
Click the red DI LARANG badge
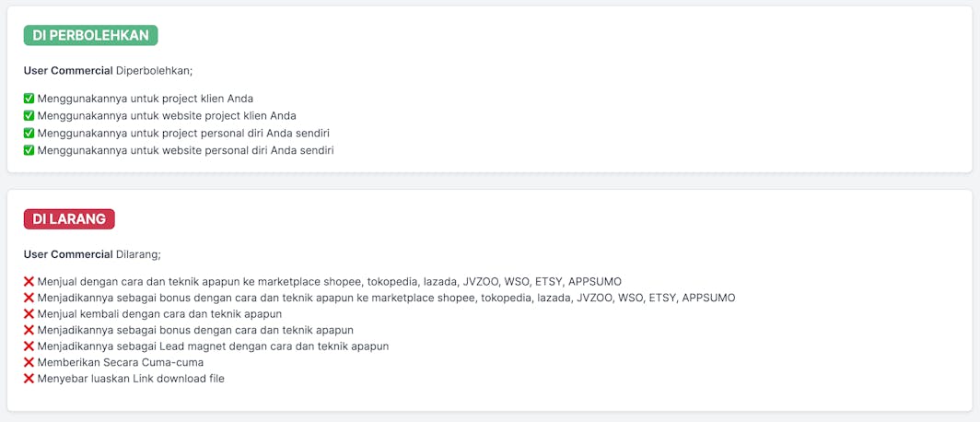69,219
